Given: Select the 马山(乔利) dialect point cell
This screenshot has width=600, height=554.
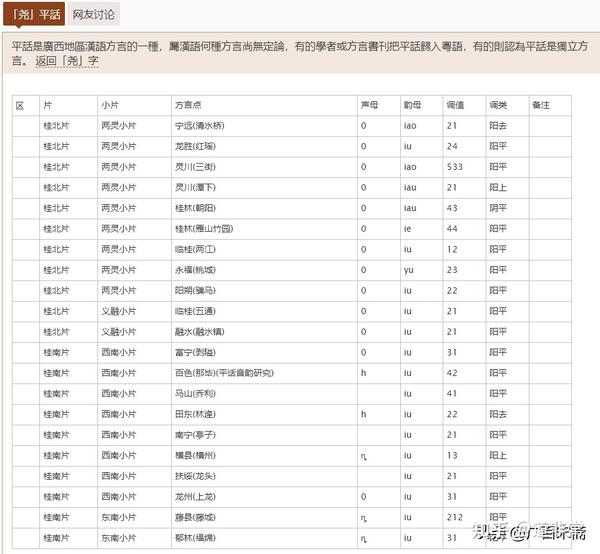Looking at the screenshot, I should (x=264, y=394).
